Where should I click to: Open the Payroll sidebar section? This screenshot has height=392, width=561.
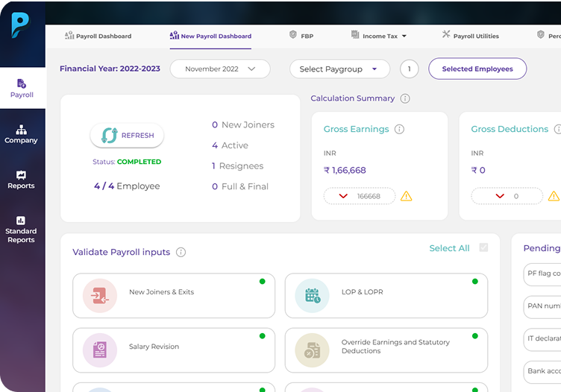22,88
